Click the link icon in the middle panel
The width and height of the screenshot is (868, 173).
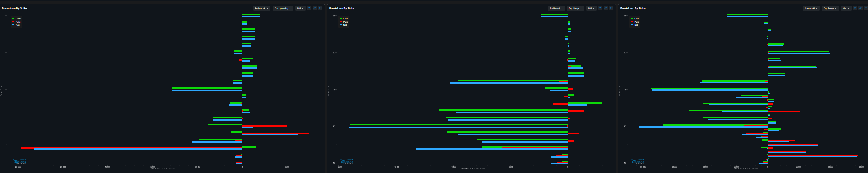(606, 8)
